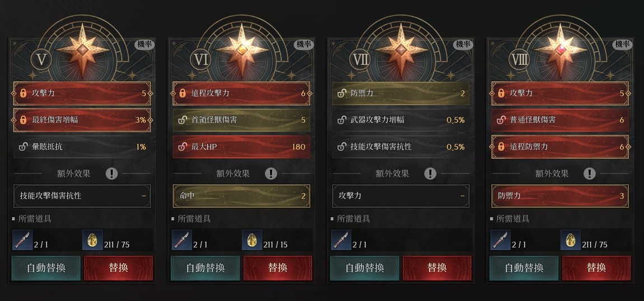Click the dagger item icon in panel VII
The height and width of the screenshot is (301, 644).
point(341,240)
